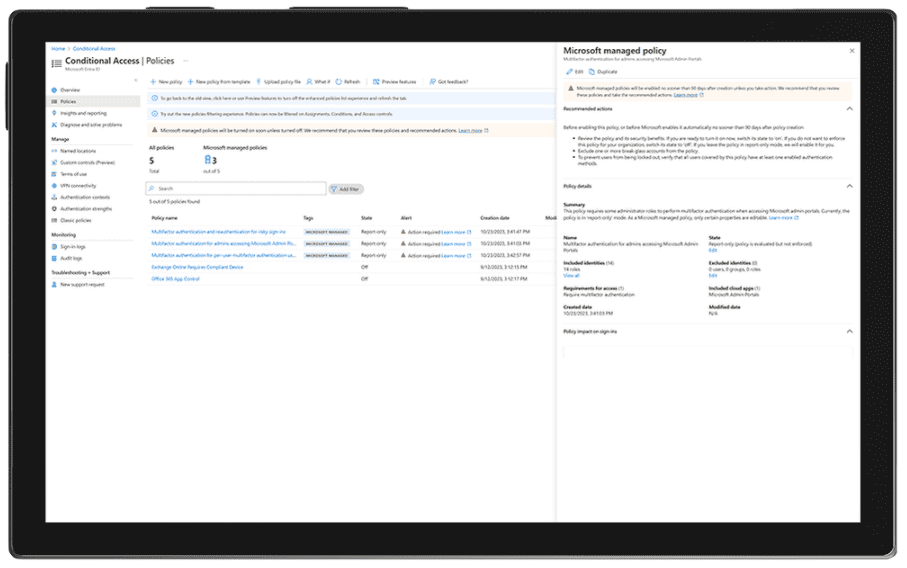Open Office 365 App Control policy

point(175,279)
